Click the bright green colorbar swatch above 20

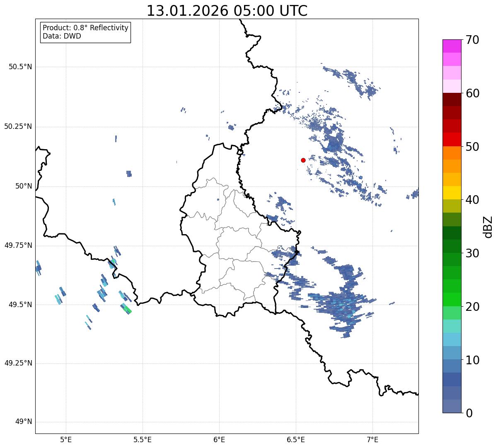452,299
